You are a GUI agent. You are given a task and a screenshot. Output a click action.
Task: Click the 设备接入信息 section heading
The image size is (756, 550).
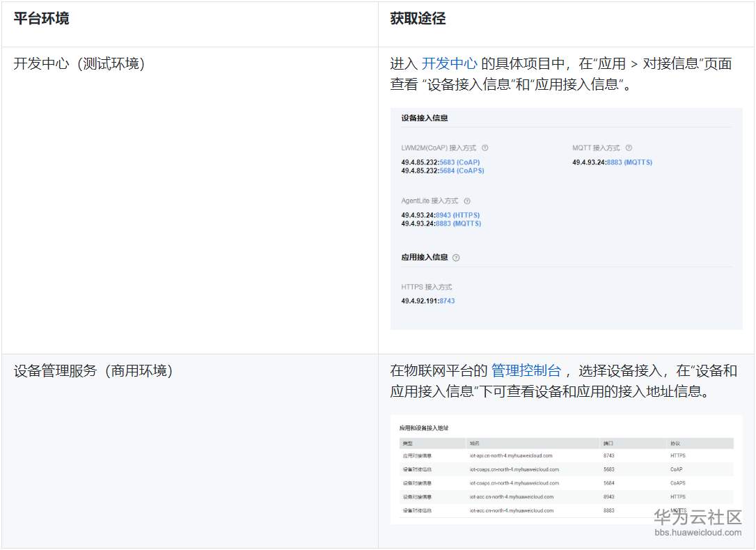tap(424, 118)
